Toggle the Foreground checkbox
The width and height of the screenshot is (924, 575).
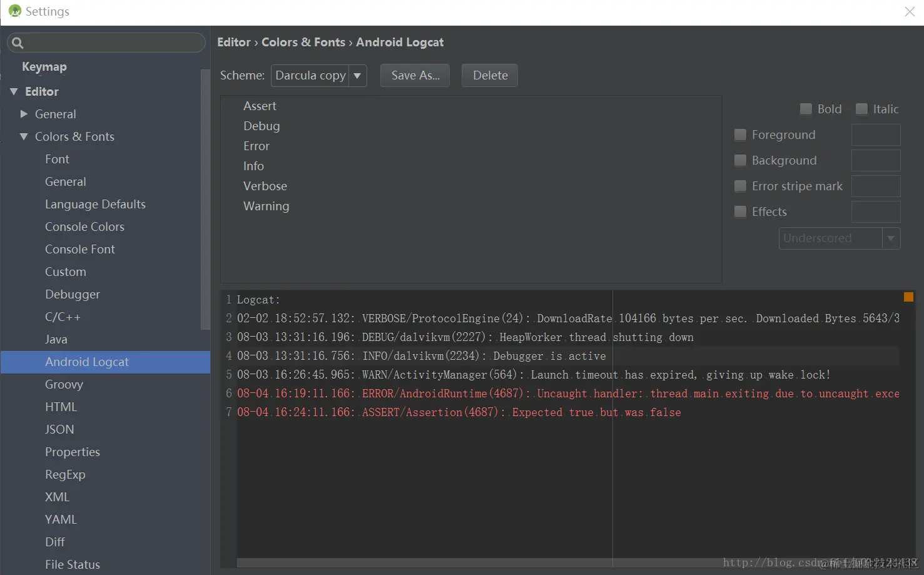click(740, 135)
